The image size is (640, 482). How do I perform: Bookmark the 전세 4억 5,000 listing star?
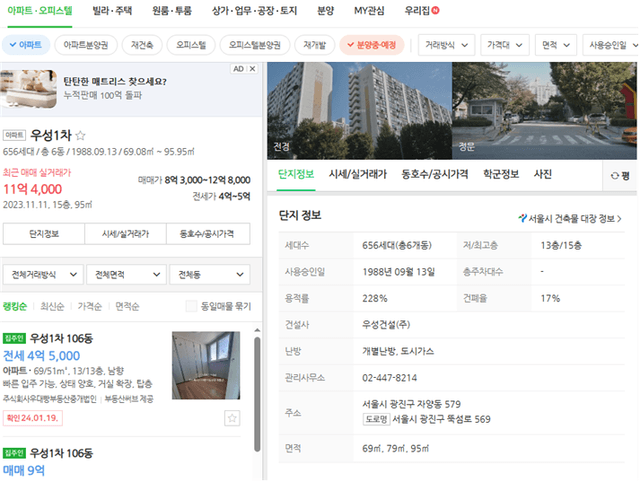point(232,418)
